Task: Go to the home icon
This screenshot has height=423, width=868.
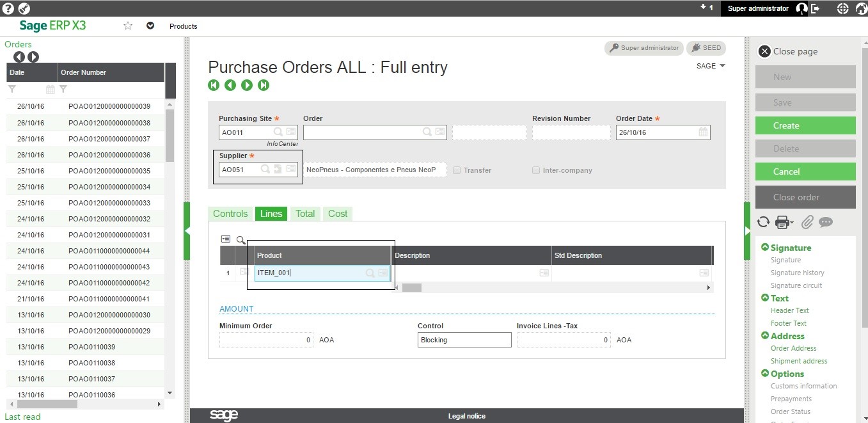Action: (x=861, y=8)
